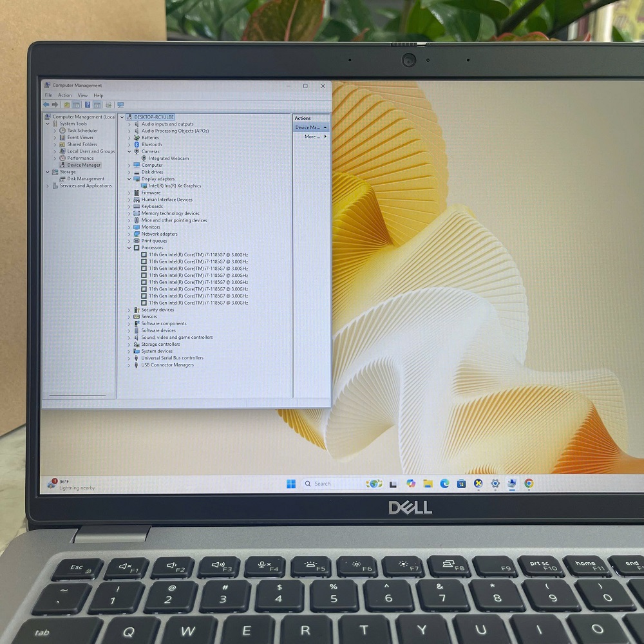Click the Help toolbar icon
The image size is (644, 644).
(88, 105)
